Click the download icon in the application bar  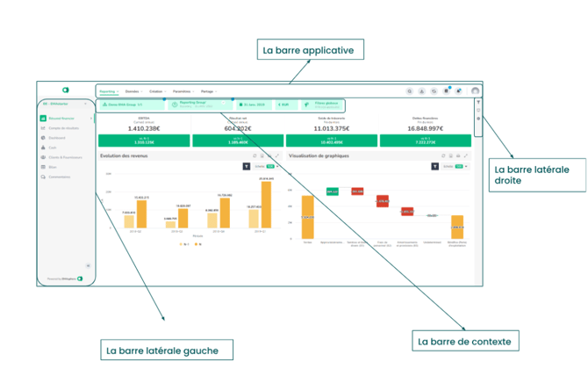click(421, 91)
